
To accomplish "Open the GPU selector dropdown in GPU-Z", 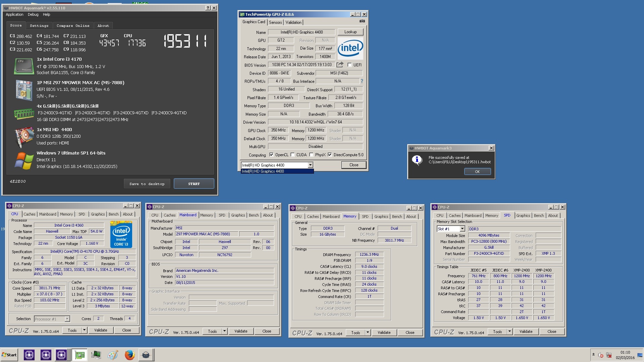I will (x=310, y=165).
